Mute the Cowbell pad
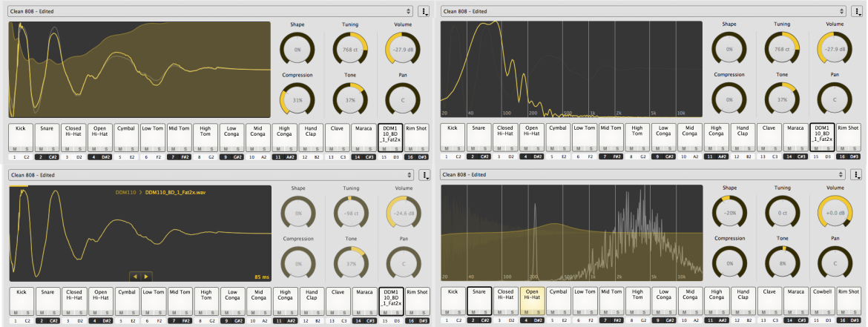 click(816, 311)
